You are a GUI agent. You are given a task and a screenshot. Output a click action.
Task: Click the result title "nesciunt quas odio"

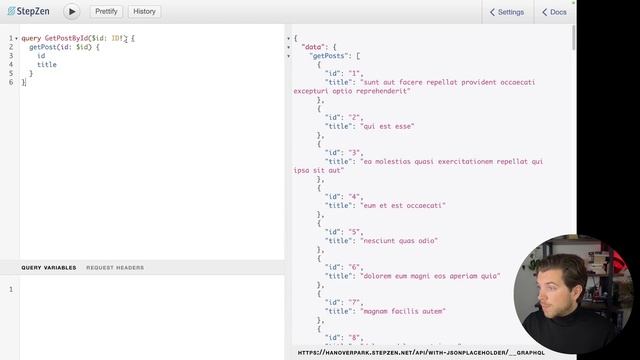point(399,241)
